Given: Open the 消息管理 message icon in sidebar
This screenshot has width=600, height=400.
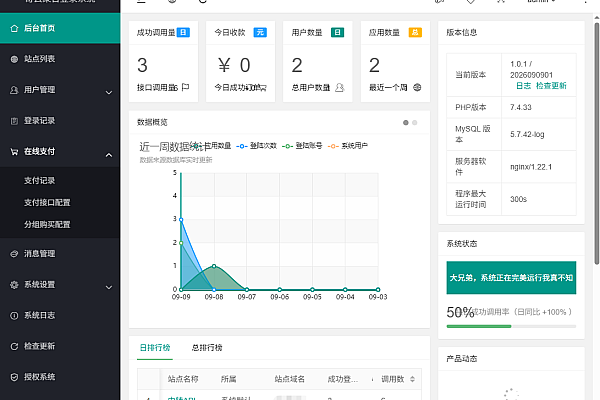Looking at the screenshot, I should 14,254.
